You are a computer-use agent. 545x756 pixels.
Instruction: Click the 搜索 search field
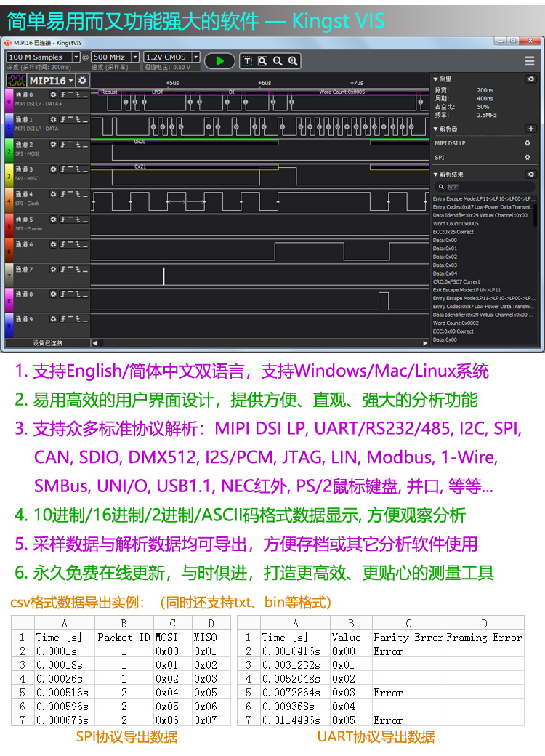click(484, 187)
